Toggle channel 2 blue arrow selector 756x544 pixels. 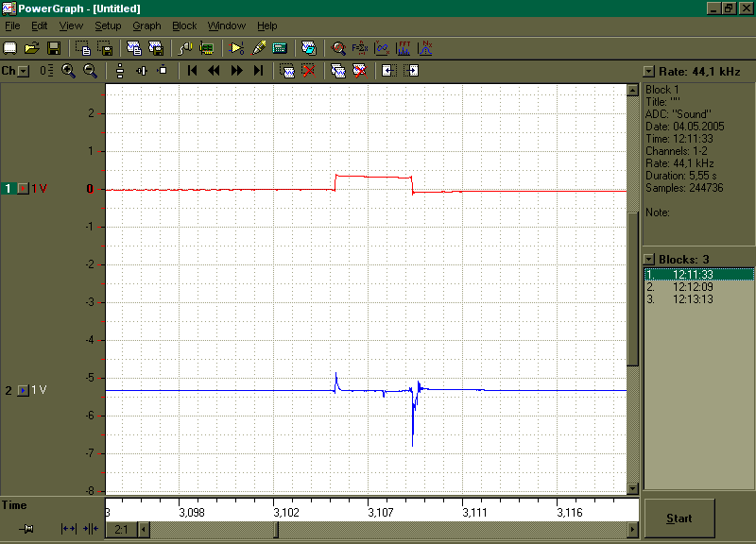(x=23, y=390)
